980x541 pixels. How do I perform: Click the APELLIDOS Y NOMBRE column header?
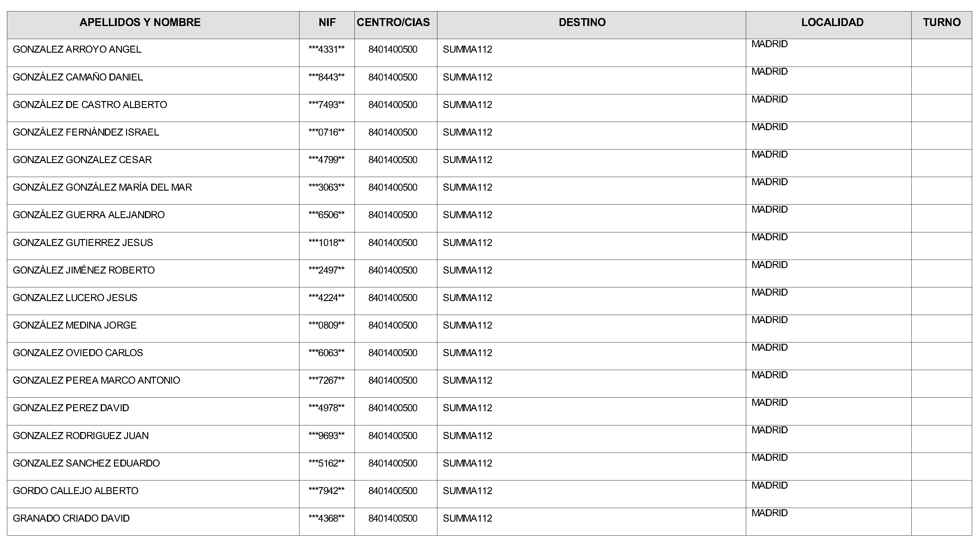click(140, 22)
